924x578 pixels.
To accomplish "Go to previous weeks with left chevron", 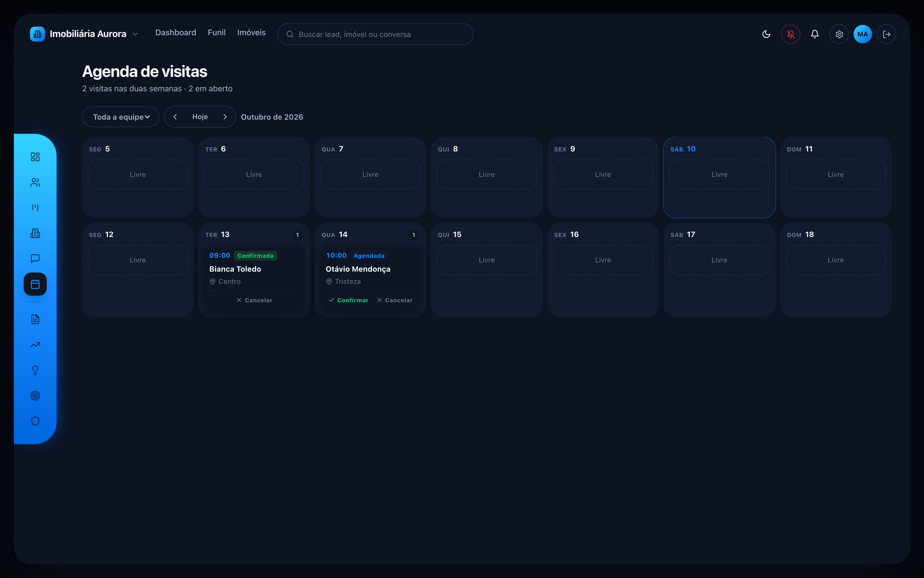I will (x=175, y=116).
